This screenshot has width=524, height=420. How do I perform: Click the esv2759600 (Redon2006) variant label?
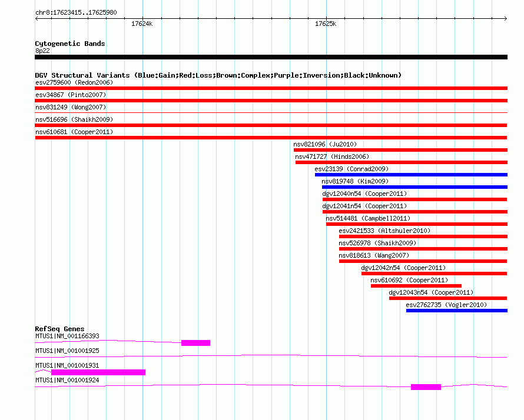[74, 82]
